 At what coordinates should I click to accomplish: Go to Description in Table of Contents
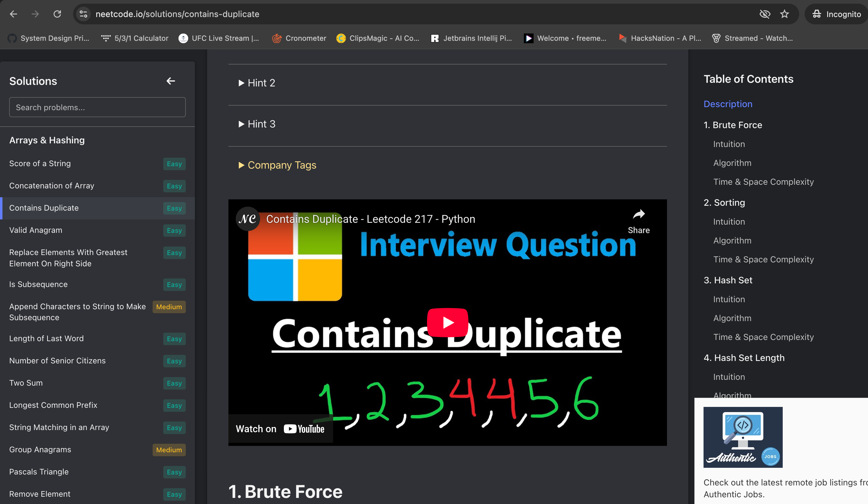click(x=728, y=104)
